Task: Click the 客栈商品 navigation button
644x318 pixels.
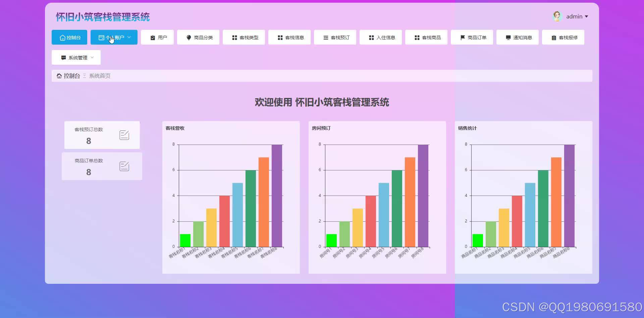Action: [x=426, y=37]
